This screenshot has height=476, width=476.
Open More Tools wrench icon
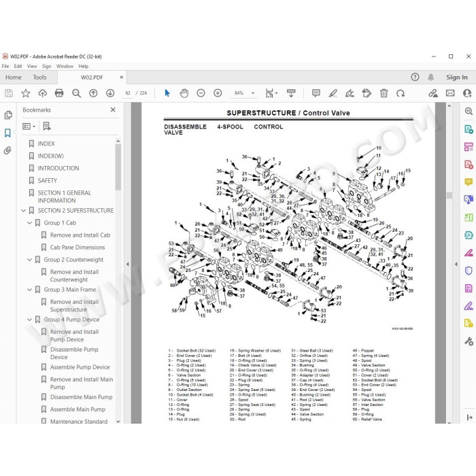pyautogui.click(x=469, y=341)
